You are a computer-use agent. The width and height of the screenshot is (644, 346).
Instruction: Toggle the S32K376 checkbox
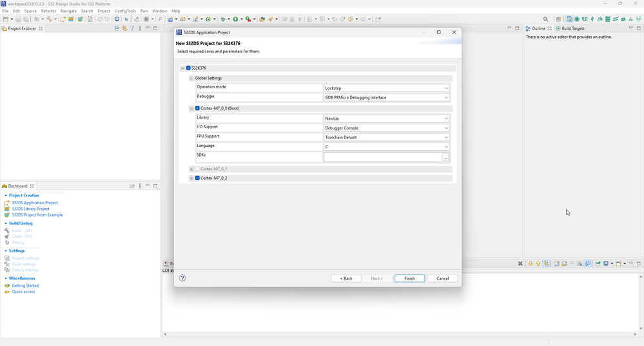(188, 68)
